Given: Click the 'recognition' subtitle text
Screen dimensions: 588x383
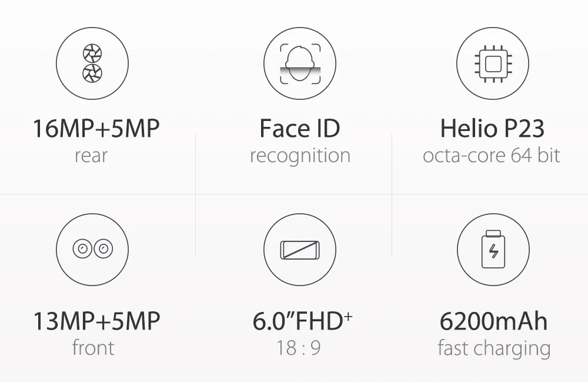Looking at the screenshot, I should coord(300,156).
